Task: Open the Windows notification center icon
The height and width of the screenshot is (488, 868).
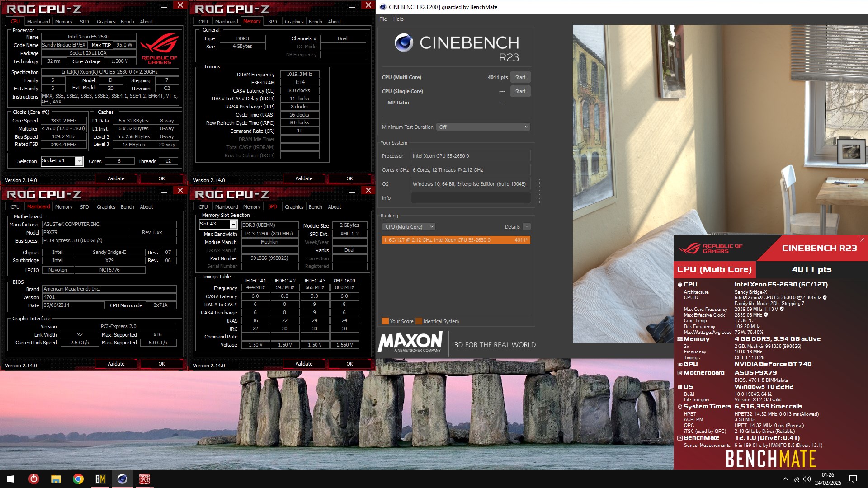Action: pyautogui.click(x=853, y=479)
